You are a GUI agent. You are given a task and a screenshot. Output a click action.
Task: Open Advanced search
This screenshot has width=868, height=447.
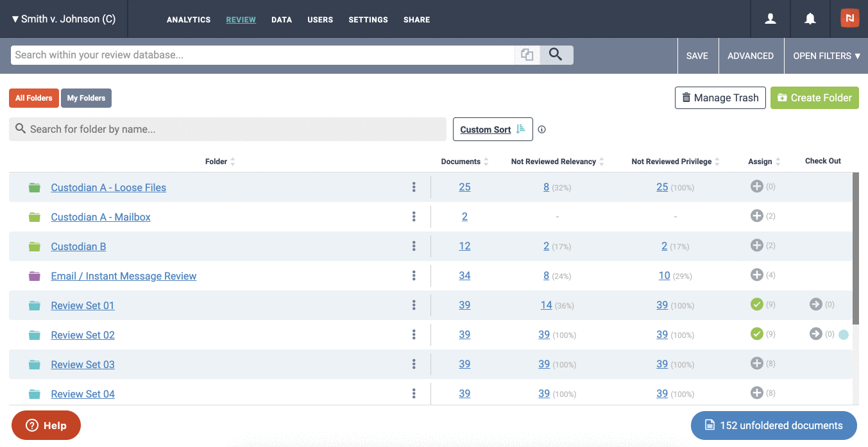[x=751, y=56]
